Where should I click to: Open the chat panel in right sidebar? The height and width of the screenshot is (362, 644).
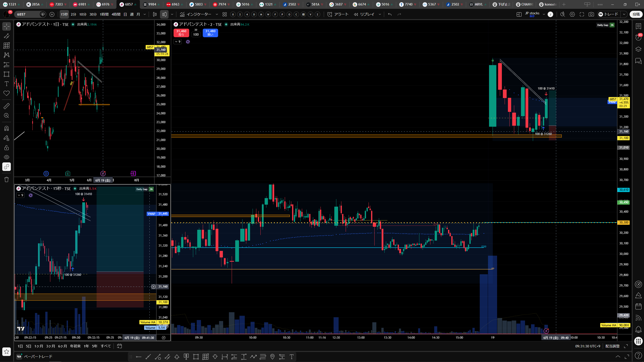[x=638, y=61]
